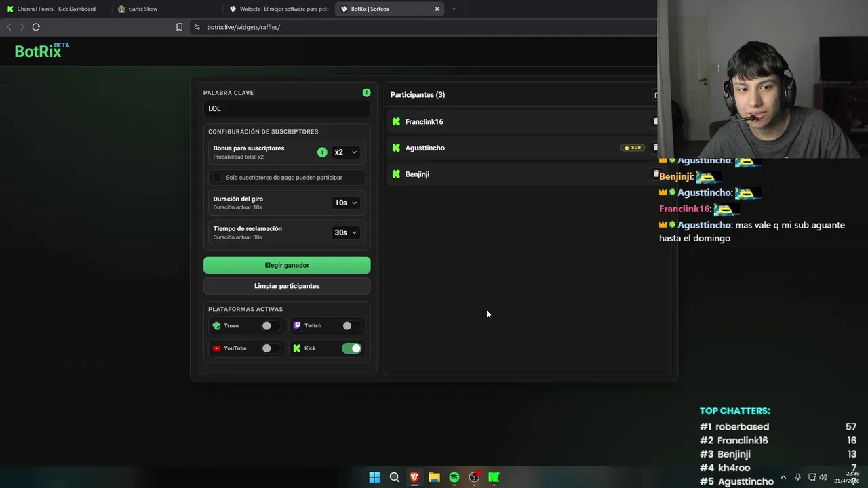Click the BotRix BETA logo
Image resolution: width=868 pixels, height=488 pixels.
pyautogui.click(x=42, y=51)
